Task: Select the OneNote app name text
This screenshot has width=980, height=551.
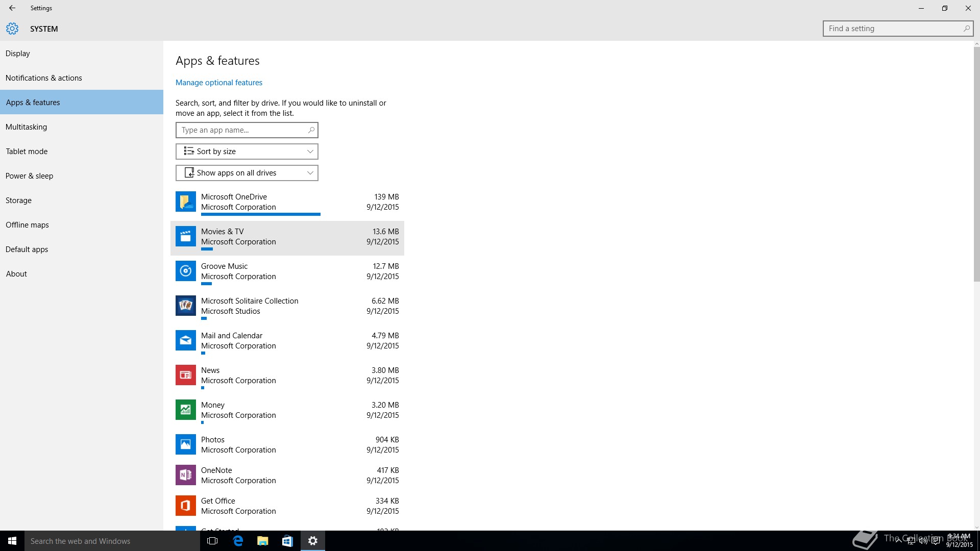Action: coord(216,470)
